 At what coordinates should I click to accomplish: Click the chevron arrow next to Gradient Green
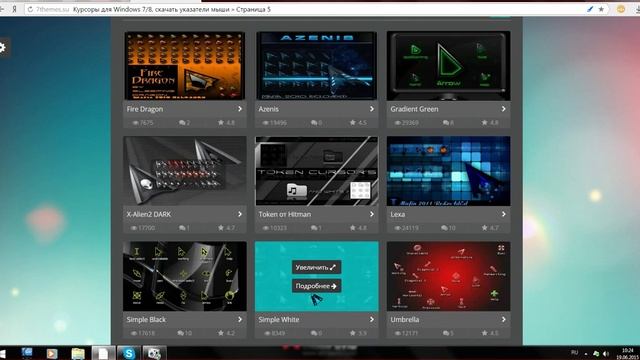point(504,109)
